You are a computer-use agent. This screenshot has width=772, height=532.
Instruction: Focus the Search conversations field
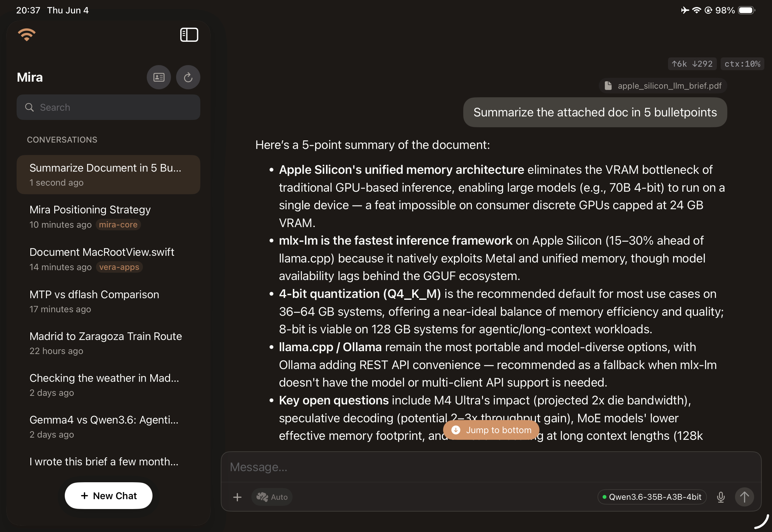tap(108, 107)
